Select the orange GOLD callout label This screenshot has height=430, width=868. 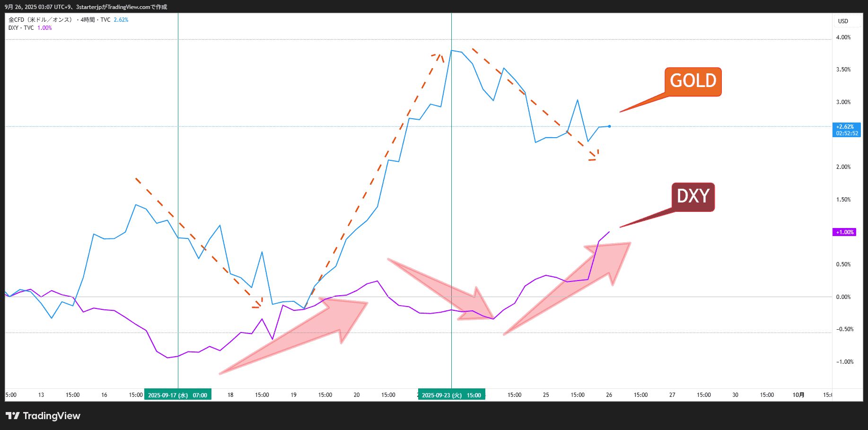pyautogui.click(x=693, y=81)
